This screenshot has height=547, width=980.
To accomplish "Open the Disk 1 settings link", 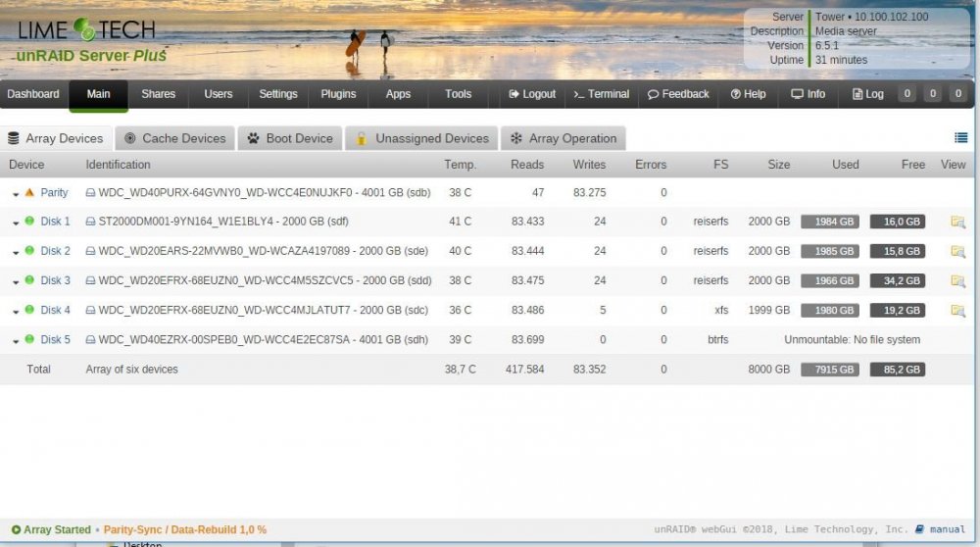I will pos(55,222).
